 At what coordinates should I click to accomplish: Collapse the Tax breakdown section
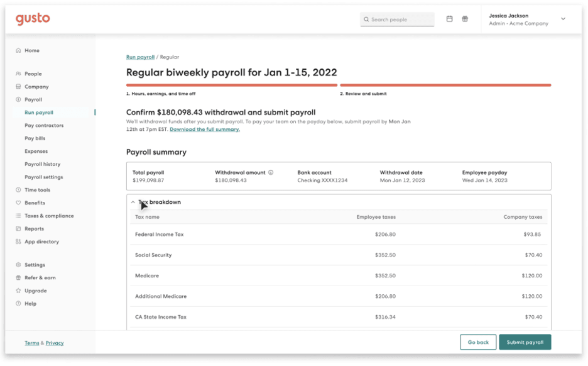click(x=133, y=202)
